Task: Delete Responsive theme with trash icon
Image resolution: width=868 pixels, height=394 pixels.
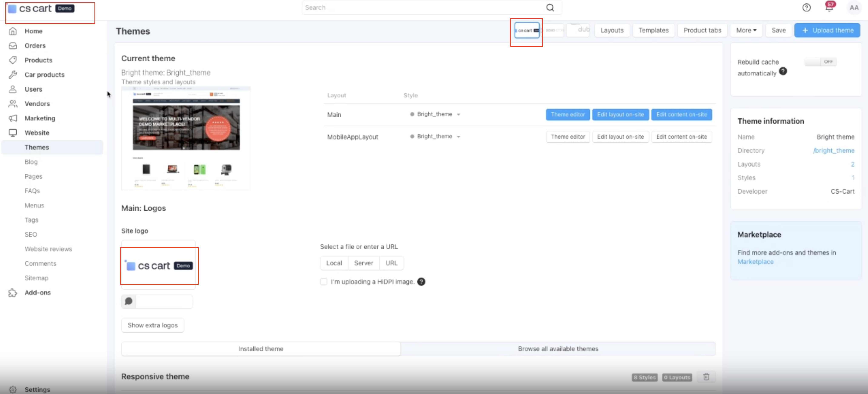Action: tap(706, 377)
